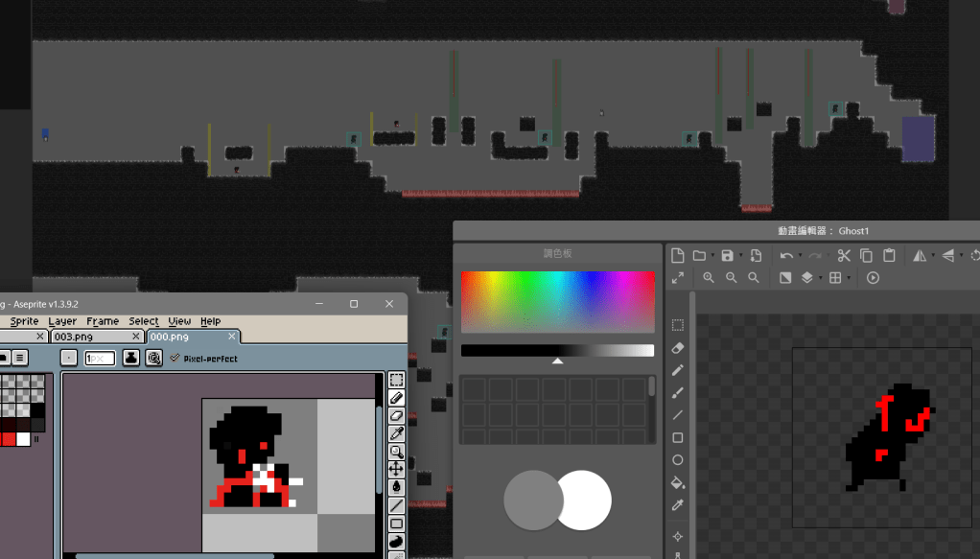Choose the Eraser tool in Aseprite
Viewport: 980px width, 559px height.
click(x=396, y=416)
